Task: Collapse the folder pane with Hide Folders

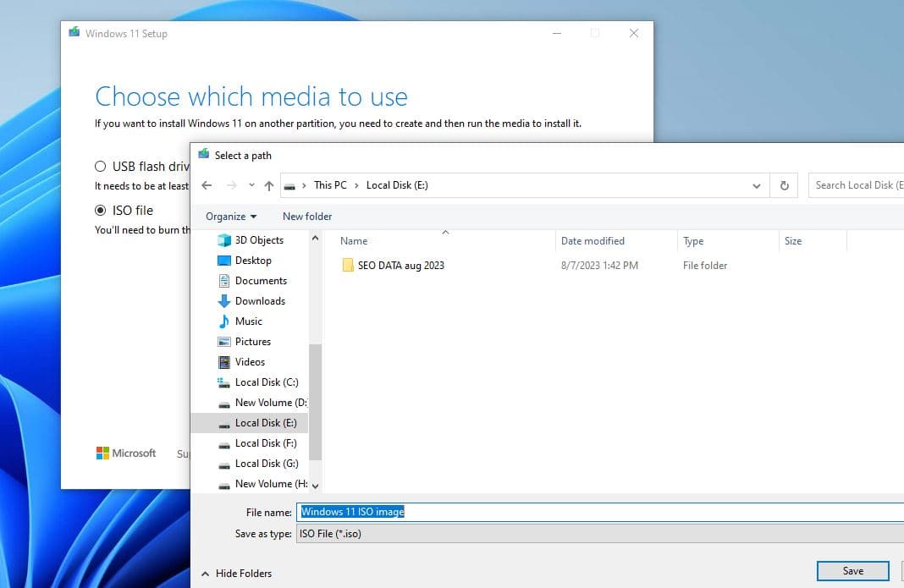Action: coord(236,574)
